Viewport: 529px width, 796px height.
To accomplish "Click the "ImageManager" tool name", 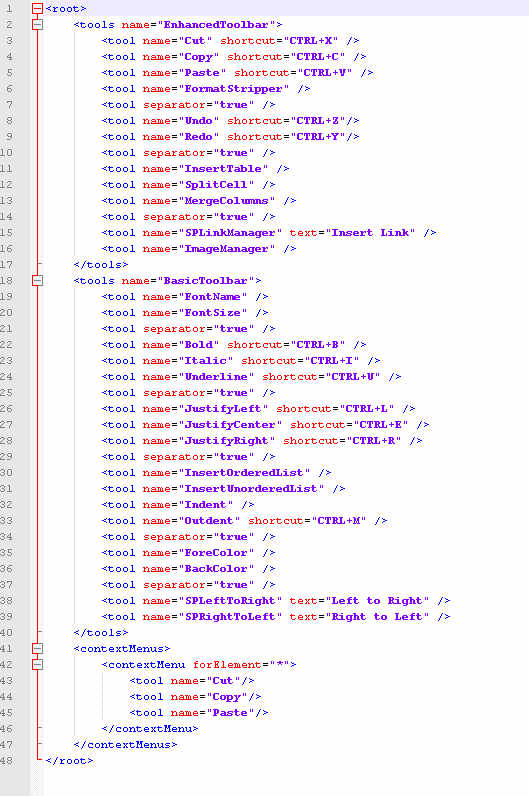I will click(227, 248).
